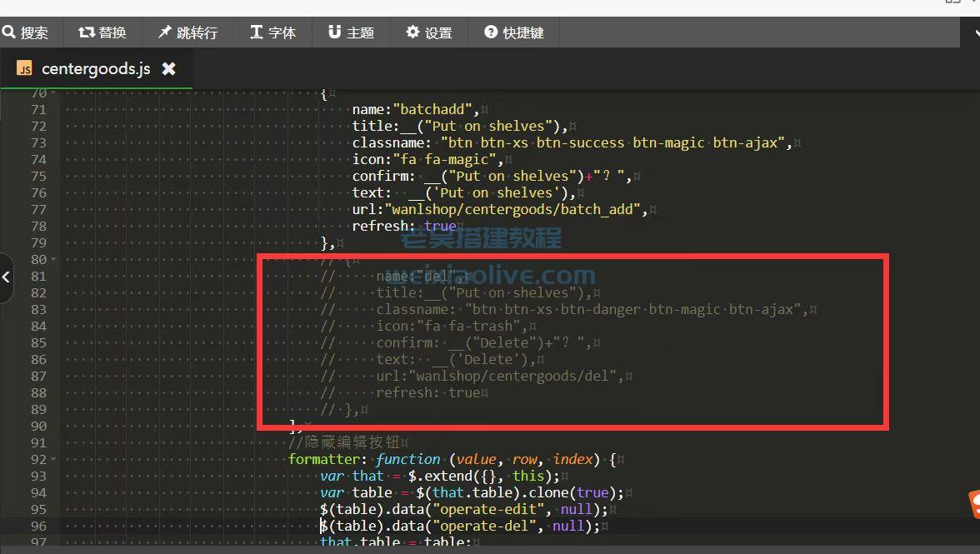Click the horizontal scrollbar below the editor
Viewport: 980px width, 554px height.
[490, 550]
